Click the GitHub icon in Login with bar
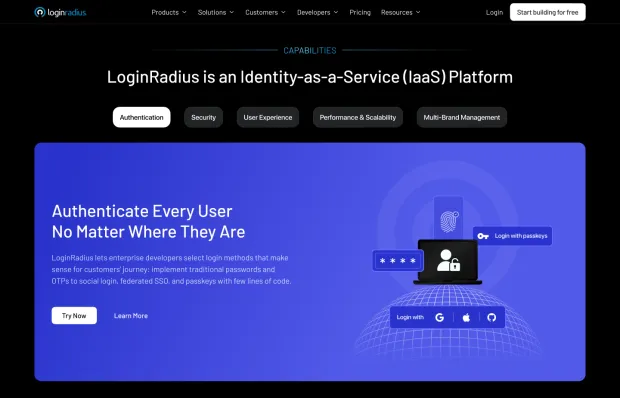The height and width of the screenshot is (398, 620). point(491,317)
